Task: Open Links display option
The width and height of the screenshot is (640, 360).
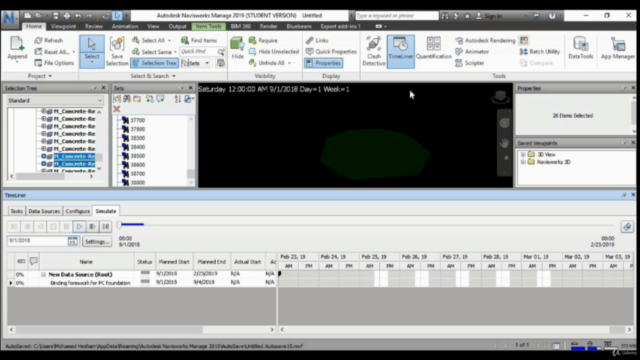Action: point(317,40)
